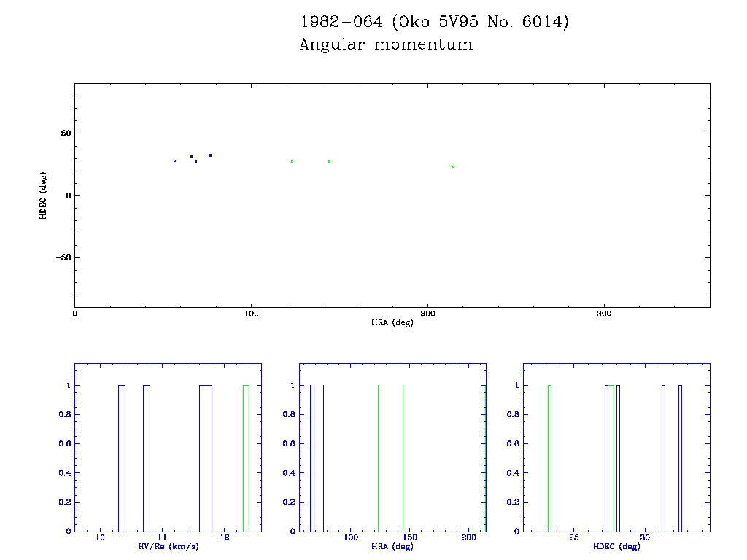Click the "200" tick label in the HRA histogram
The image size is (747, 560).
(x=468, y=537)
